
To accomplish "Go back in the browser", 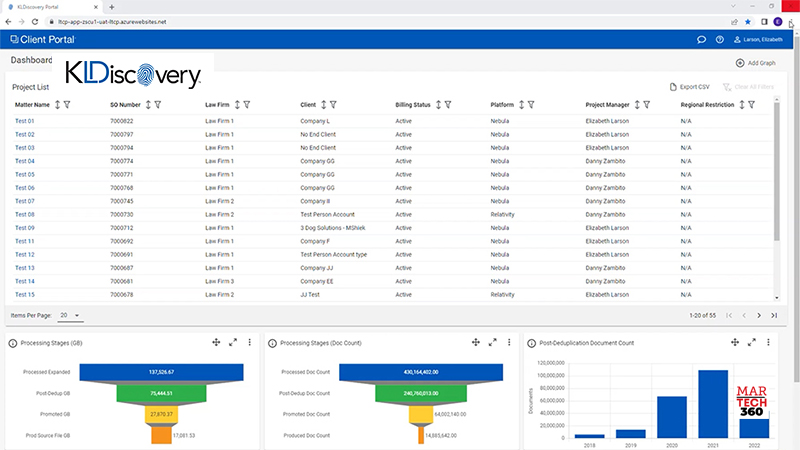I will point(8,22).
